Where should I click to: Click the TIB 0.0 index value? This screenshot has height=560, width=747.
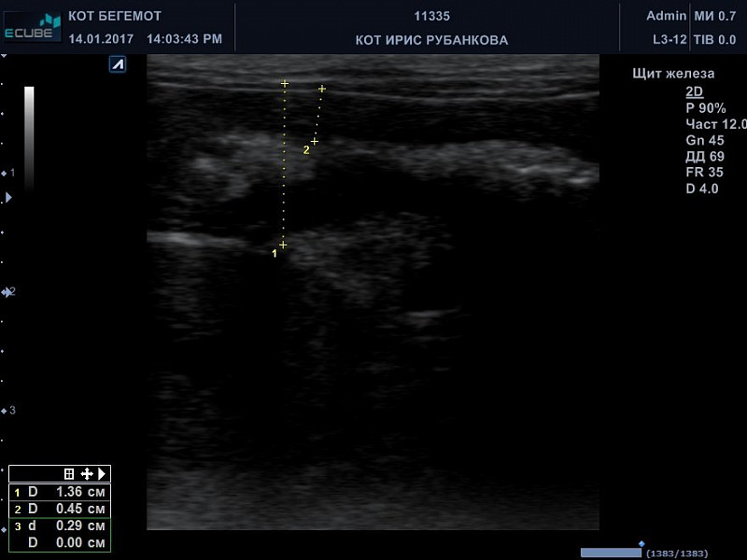click(x=714, y=39)
